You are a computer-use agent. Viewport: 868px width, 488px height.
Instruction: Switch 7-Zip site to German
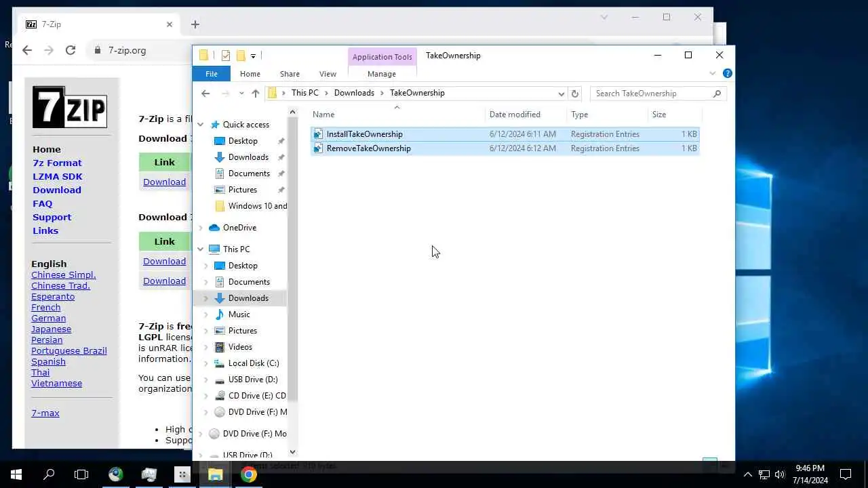(x=48, y=318)
